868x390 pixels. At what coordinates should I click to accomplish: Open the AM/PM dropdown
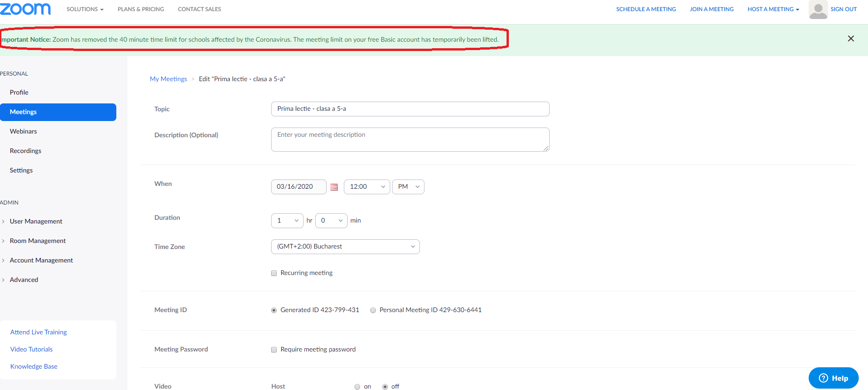click(408, 187)
